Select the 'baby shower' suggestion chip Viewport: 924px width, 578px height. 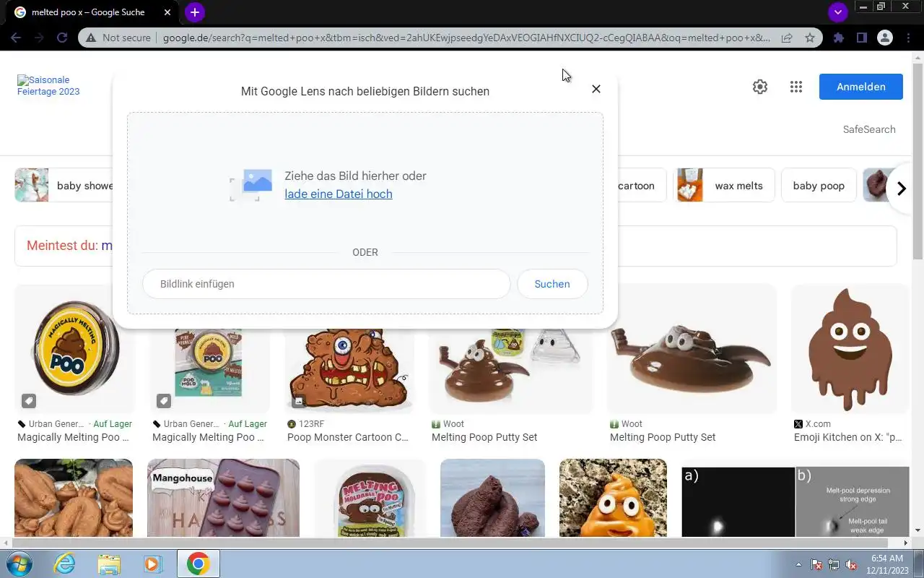(65, 186)
